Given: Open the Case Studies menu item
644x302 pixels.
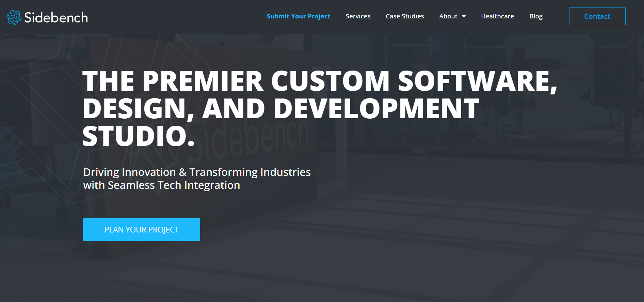Looking at the screenshot, I should (x=405, y=16).
